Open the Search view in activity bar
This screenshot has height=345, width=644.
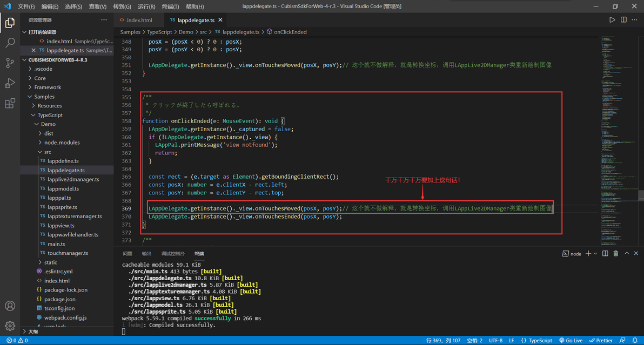10,43
